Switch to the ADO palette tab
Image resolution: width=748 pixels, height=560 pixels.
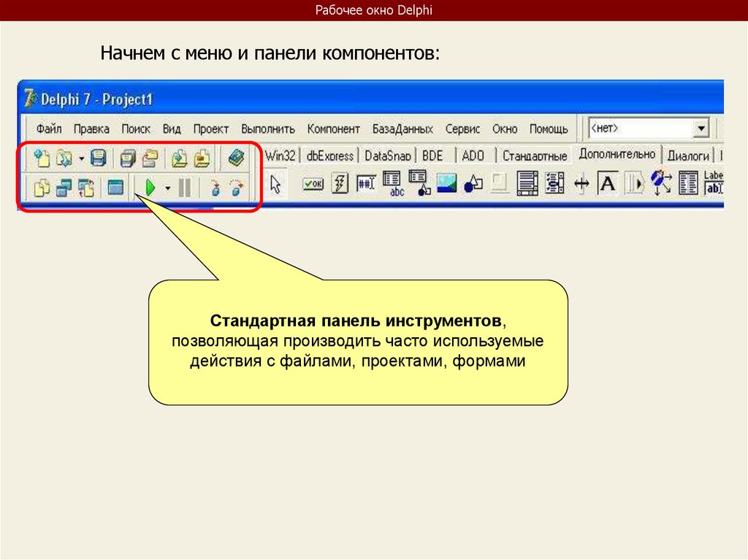(x=473, y=156)
